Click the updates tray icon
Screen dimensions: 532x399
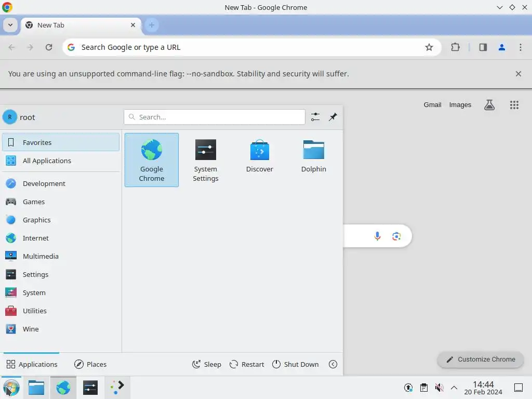click(x=408, y=388)
